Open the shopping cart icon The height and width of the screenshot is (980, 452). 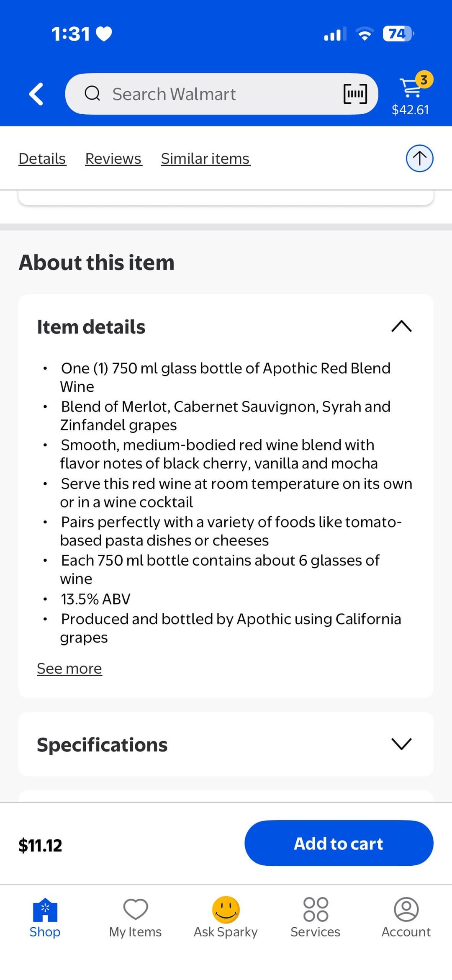point(411,87)
